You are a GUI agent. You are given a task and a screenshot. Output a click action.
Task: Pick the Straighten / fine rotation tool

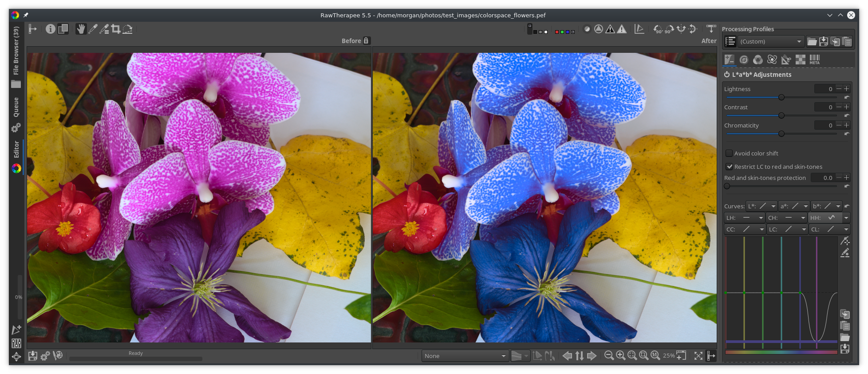pos(128,29)
